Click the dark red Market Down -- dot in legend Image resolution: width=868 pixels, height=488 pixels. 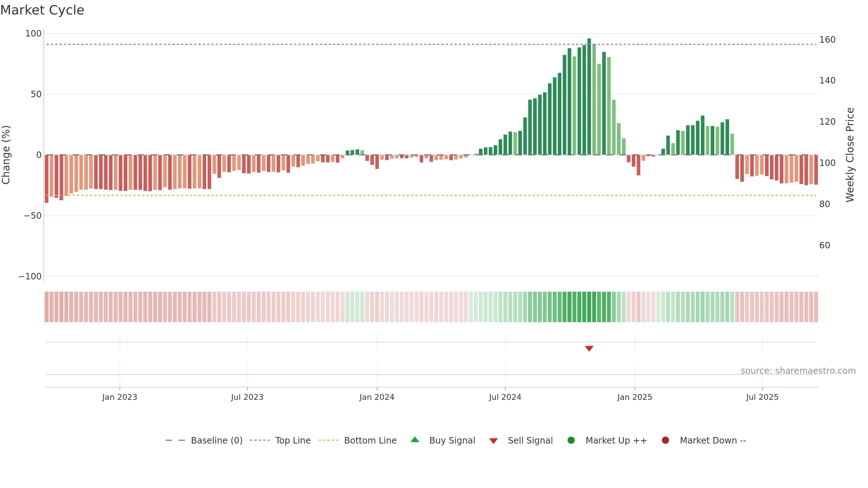click(665, 440)
